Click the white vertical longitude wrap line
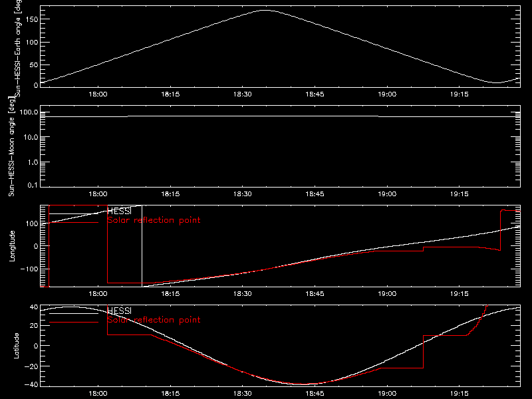Screen dimensions: 532x399 coord(142,246)
